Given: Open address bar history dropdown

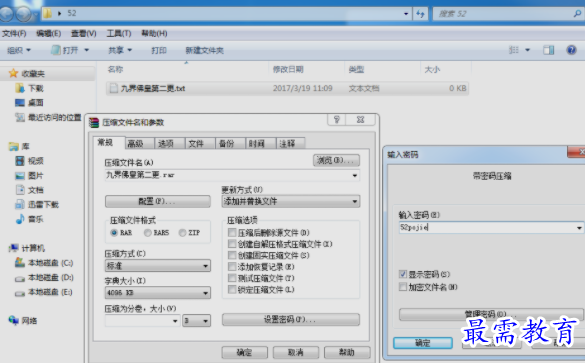Looking at the screenshot, I should click(406, 14).
